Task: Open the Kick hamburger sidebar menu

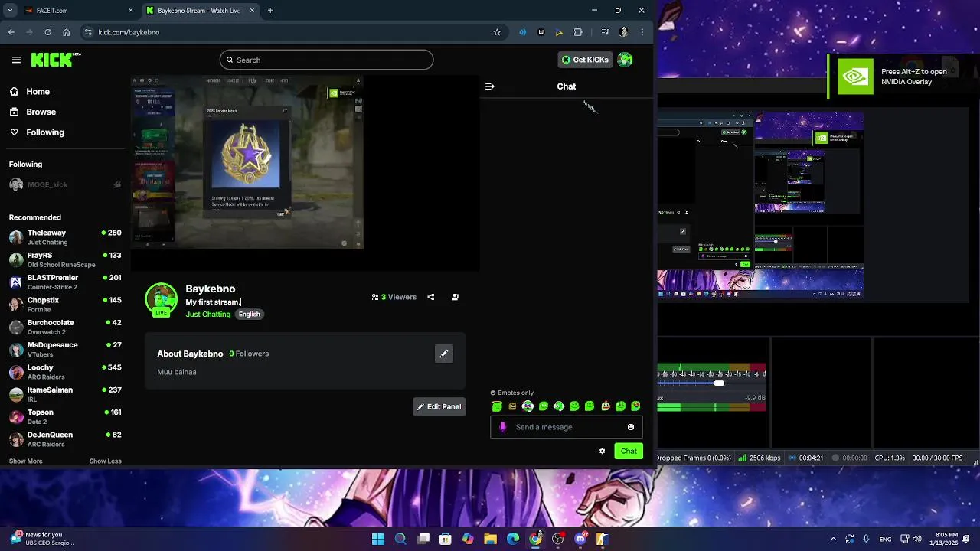Action: tap(16, 60)
